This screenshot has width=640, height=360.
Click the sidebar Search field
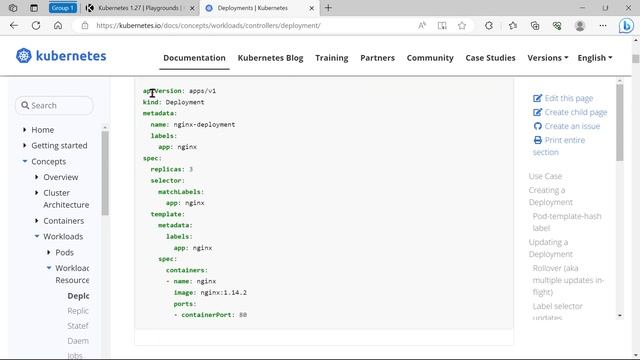click(x=54, y=105)
